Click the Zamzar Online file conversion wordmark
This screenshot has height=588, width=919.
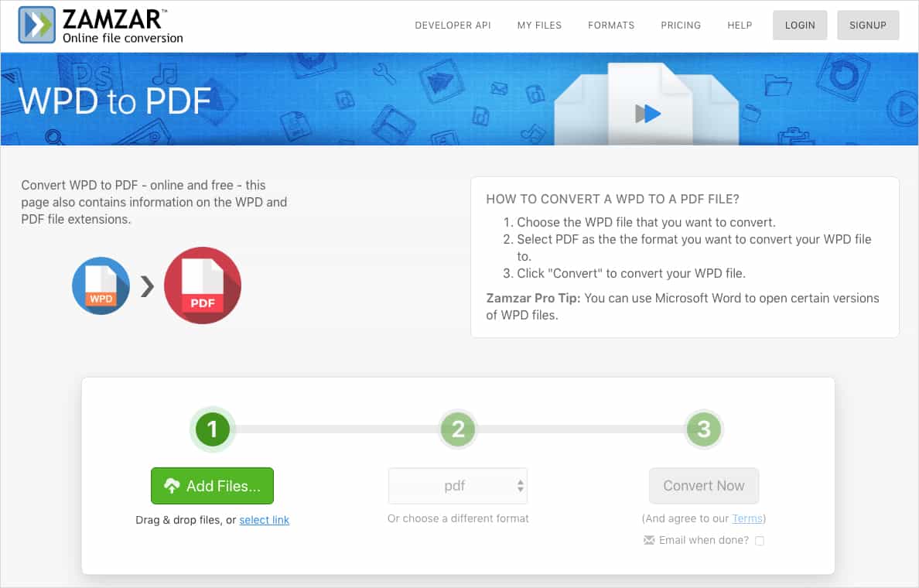122,26
